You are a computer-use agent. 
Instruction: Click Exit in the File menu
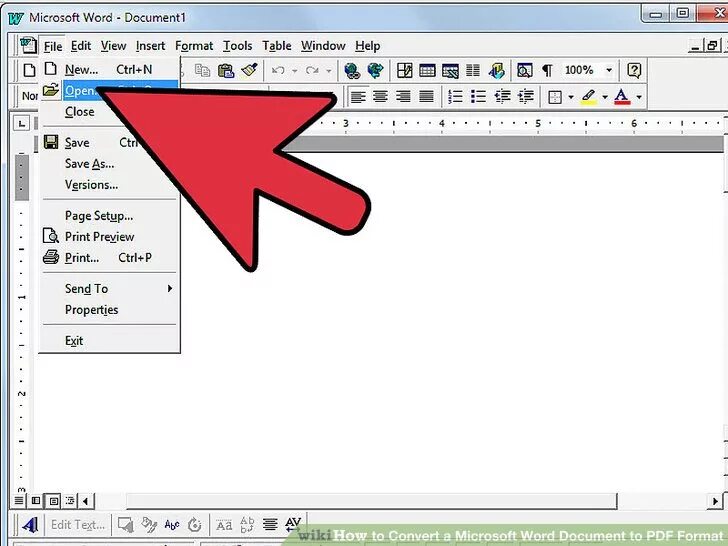(110, 341)
